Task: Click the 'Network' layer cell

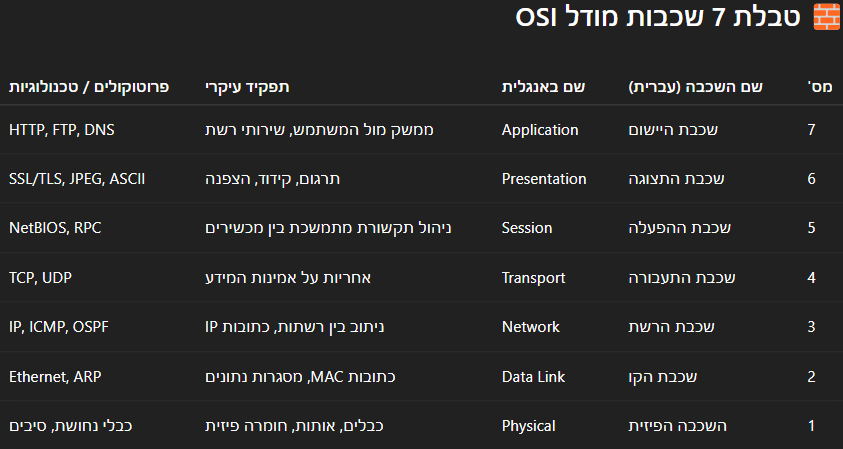Action: click(531, 327)
